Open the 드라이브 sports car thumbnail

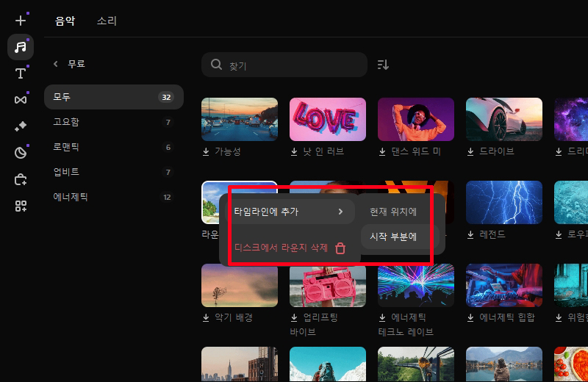[504, 120]
